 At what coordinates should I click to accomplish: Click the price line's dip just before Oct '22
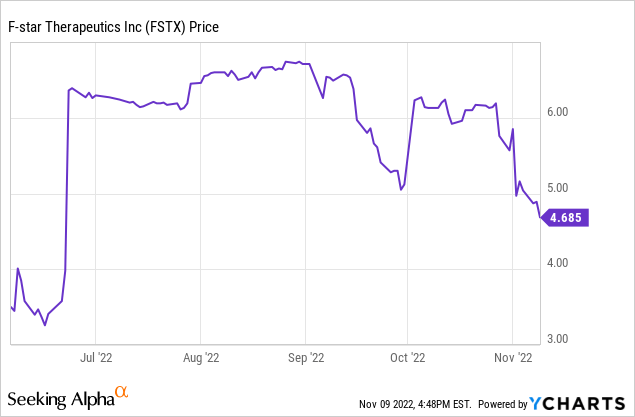pyautogui.click(x=400, y=189)
